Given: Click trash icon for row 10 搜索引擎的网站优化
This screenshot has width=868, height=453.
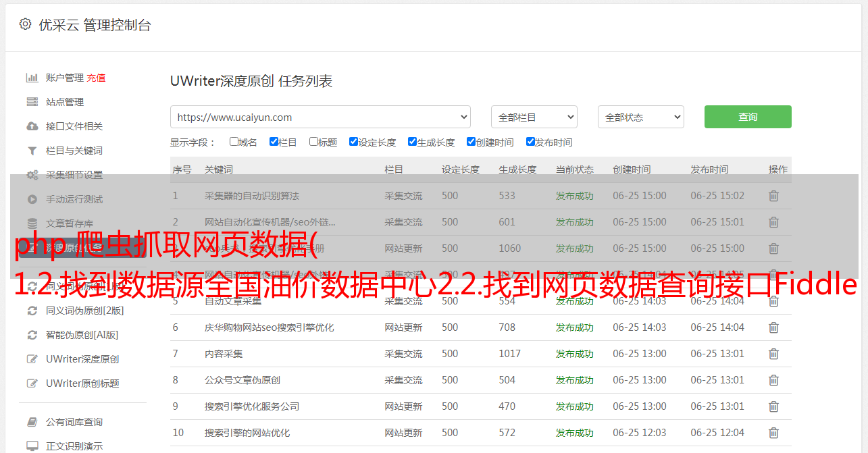Looking at the screenshot, I should point(773,433).
